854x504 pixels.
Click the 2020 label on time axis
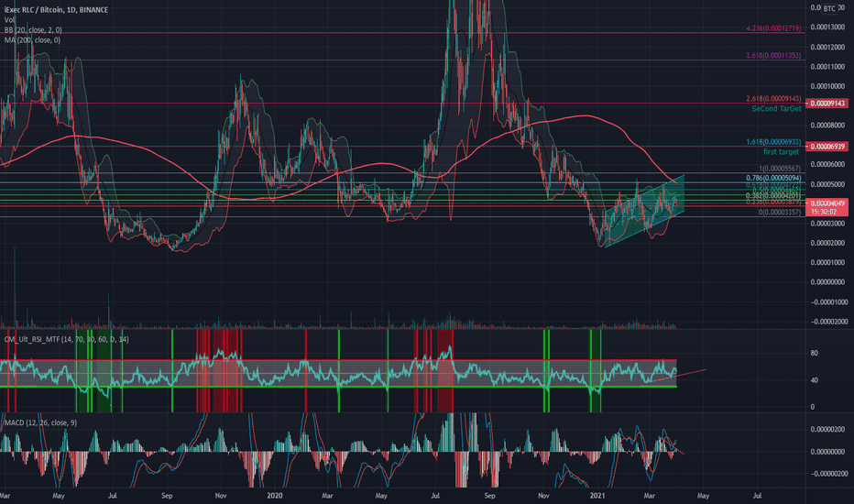[x=275, y=496]
